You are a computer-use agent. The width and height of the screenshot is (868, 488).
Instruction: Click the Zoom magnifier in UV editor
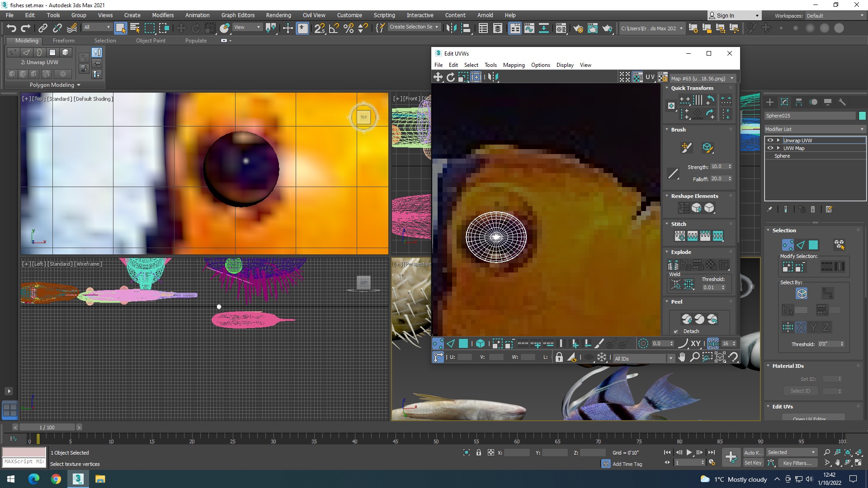(x=695, y=358)
